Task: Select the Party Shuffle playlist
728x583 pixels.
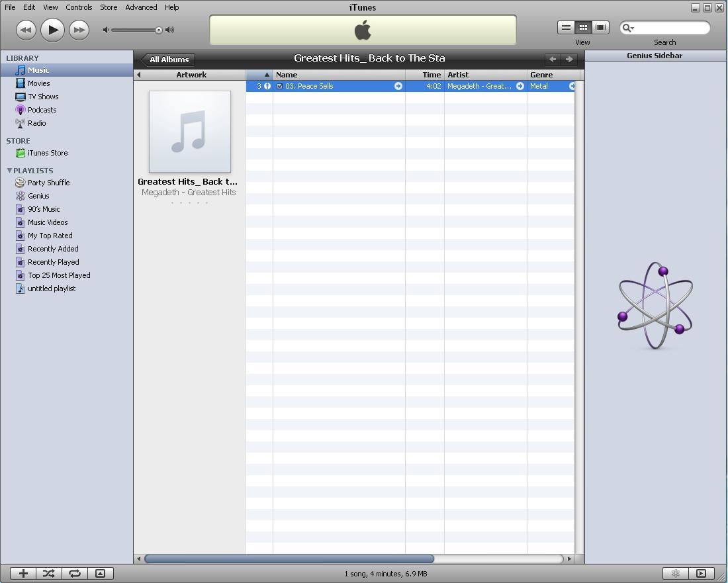Action: click(67, 183)
